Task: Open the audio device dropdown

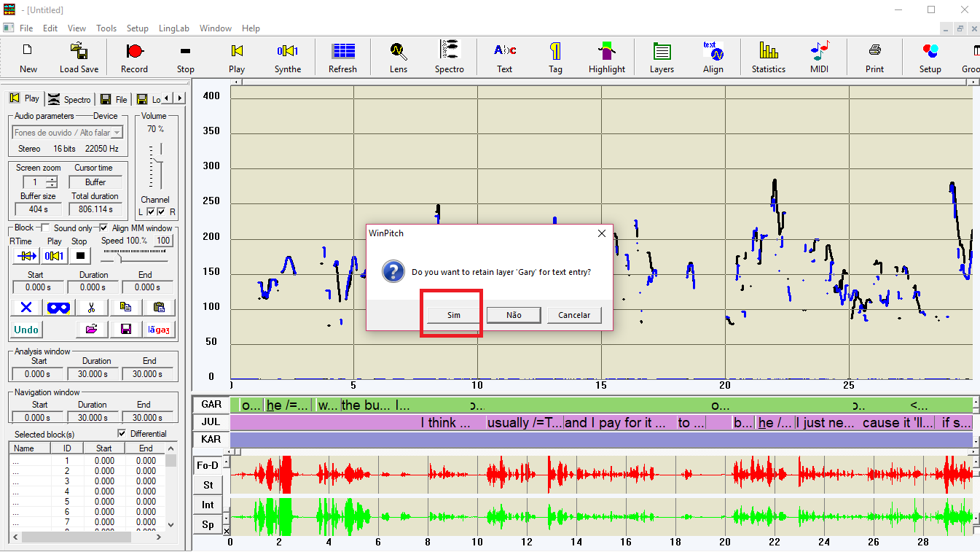Action: pyautogui.click(x=117, y=133)
